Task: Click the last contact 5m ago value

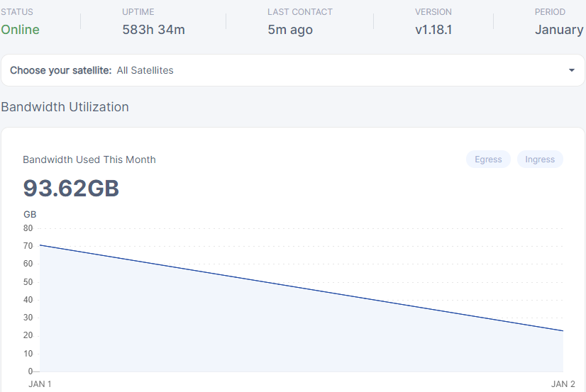Action: point(289,30)
